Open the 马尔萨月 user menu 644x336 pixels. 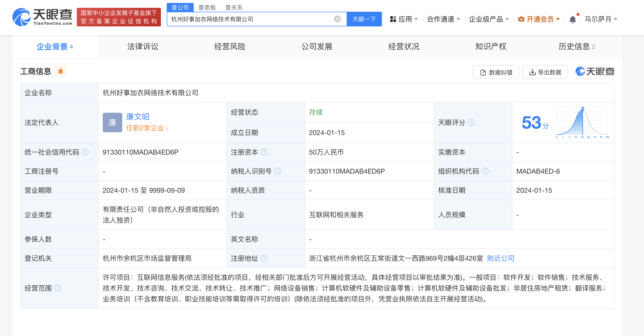point(601,19)
